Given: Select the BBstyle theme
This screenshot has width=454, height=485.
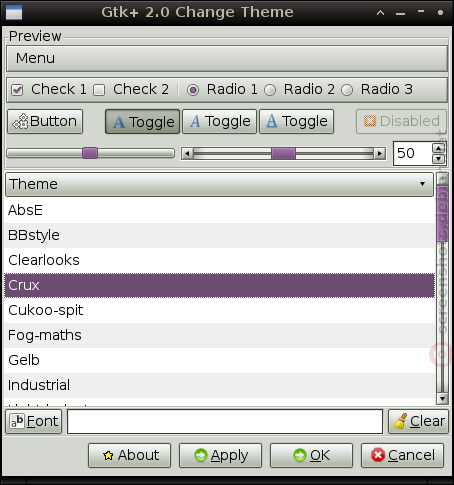Looking at the screenshot, I should tap(219, 235).
